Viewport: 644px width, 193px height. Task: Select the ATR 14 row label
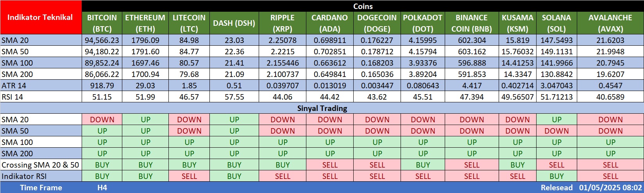click(14, 86)
